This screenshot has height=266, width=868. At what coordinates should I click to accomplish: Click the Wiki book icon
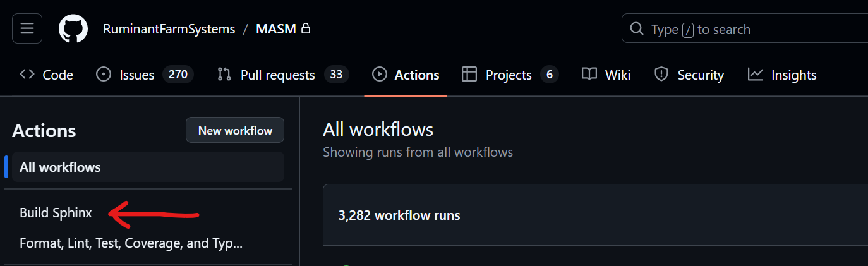tap(589, 74)
